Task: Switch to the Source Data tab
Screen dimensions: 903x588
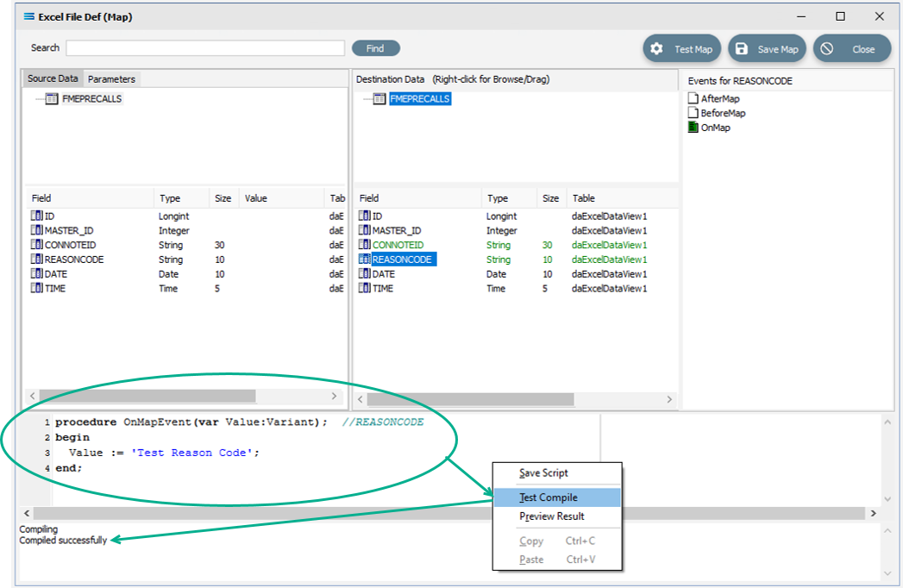Action: pyautogui.click(x=53, y=78)
